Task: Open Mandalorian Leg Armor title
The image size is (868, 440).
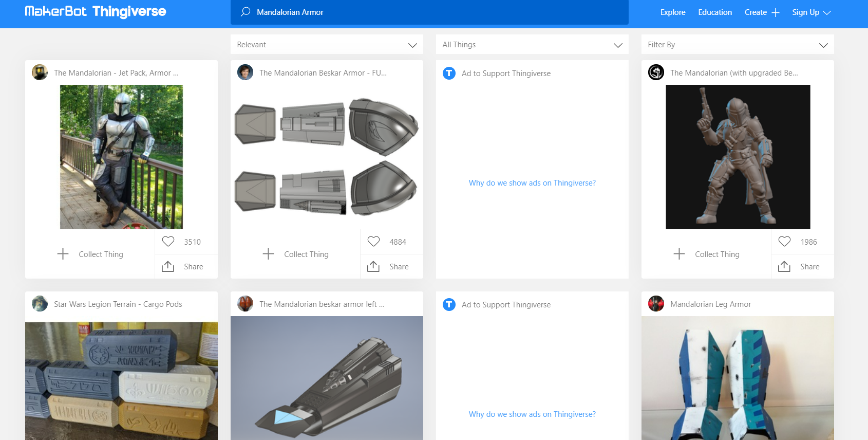Action: click(710, 304)
